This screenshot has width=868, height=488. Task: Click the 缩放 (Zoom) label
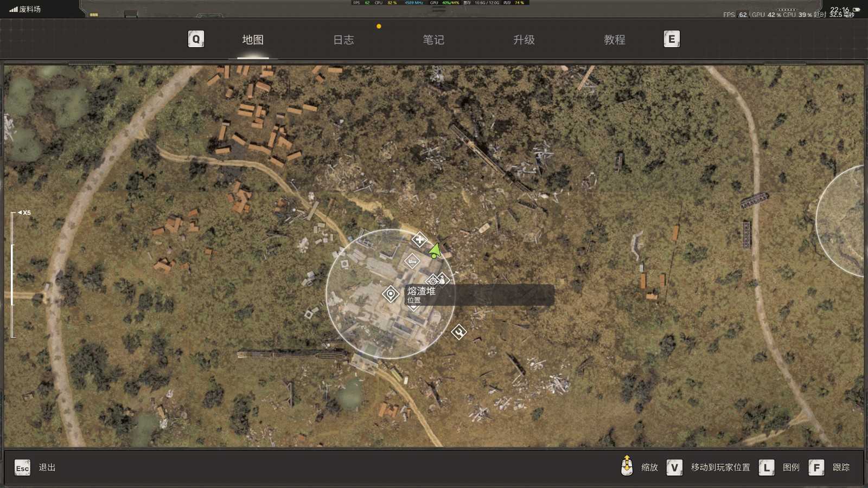tap(649, 467)
